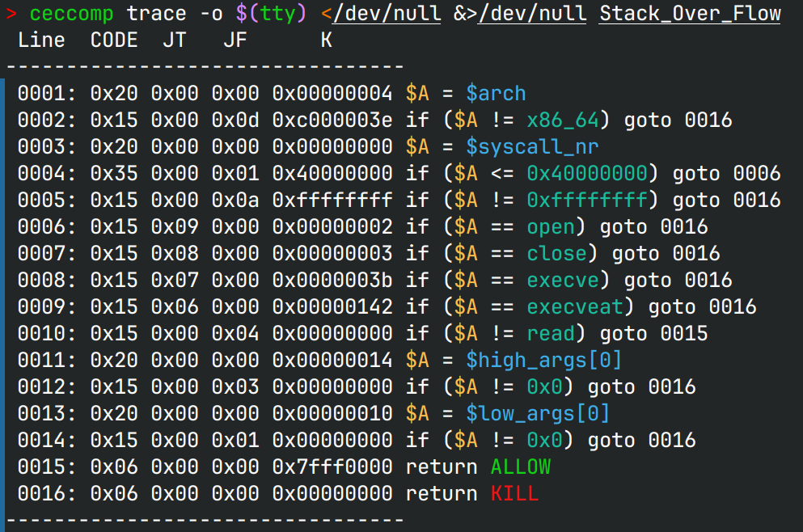
Task: Click the $low_args[0] variable
Action: (538, 414)
